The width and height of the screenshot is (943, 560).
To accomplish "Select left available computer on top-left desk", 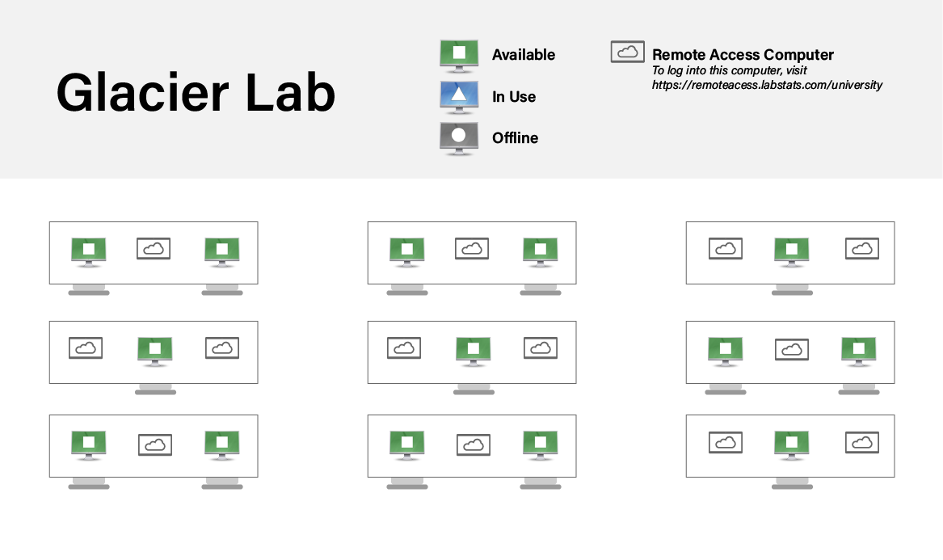I will (89, 252).
